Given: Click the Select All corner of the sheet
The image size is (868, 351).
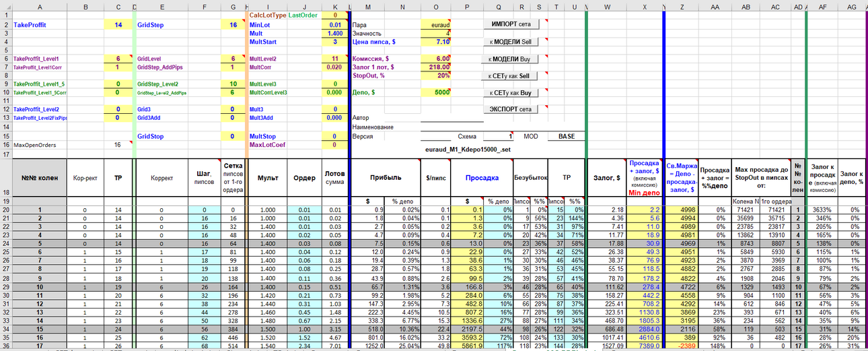Looking at the screenshot, I should click(5, 6).
